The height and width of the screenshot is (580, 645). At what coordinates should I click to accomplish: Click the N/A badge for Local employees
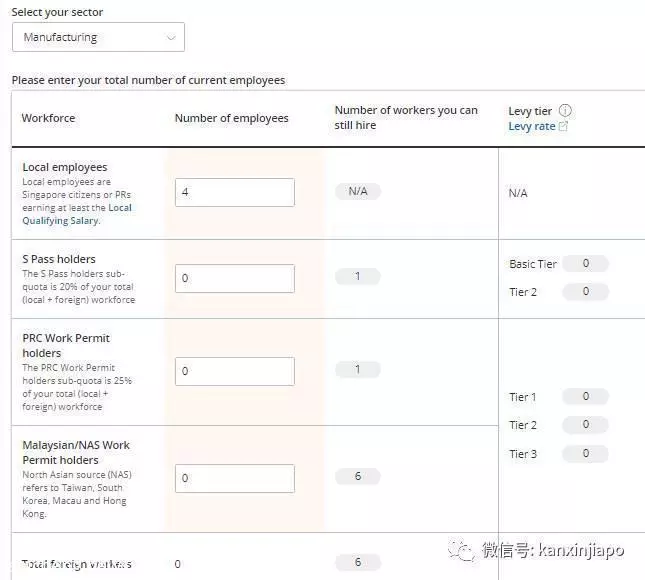(x=358, y=191)
